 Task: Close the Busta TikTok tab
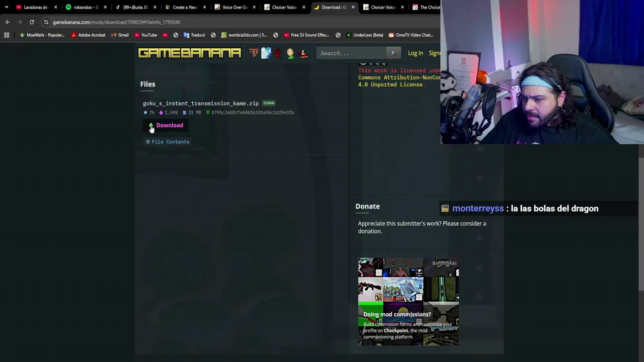click(x=154, y=7)
